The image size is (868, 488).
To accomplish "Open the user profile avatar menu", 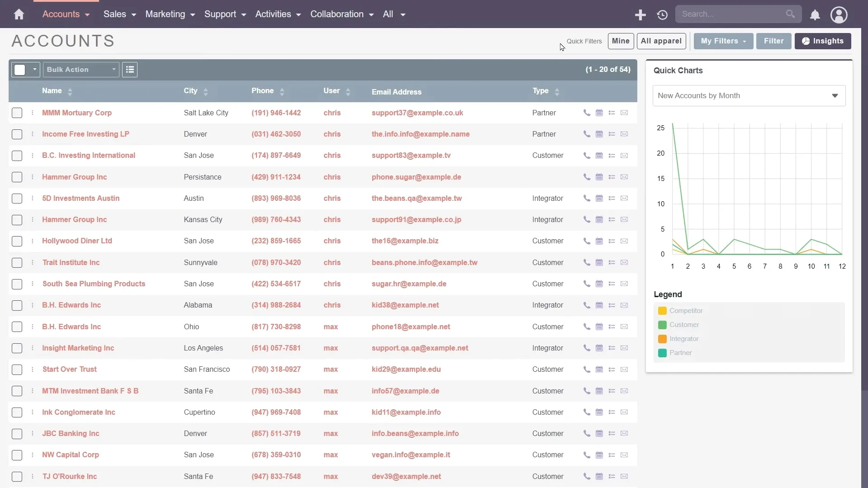I will pos(839,15).
